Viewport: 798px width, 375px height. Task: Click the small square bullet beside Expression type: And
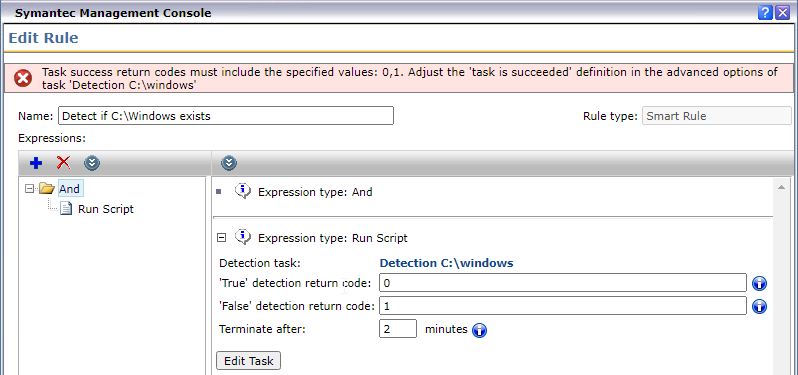(219, 192)
